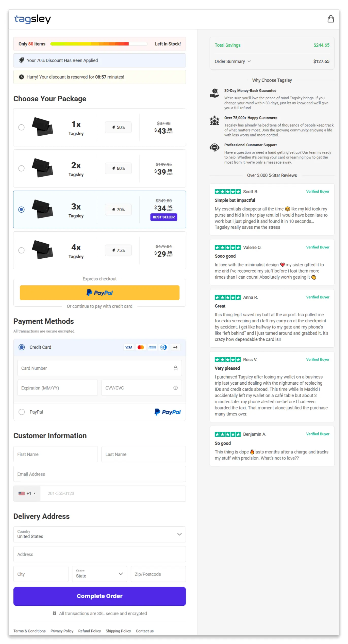Open the Terms & Conditions page
Screen dimensions: 348x644
click(29, 631)
